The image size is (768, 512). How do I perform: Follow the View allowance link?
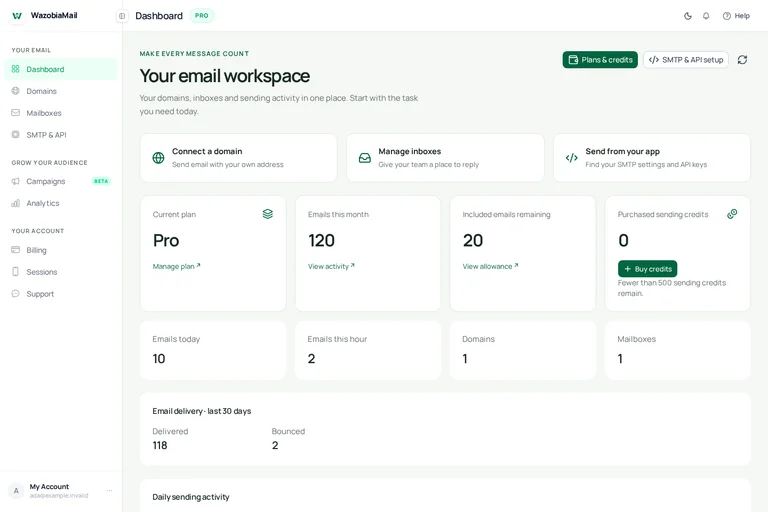[490, 267]
